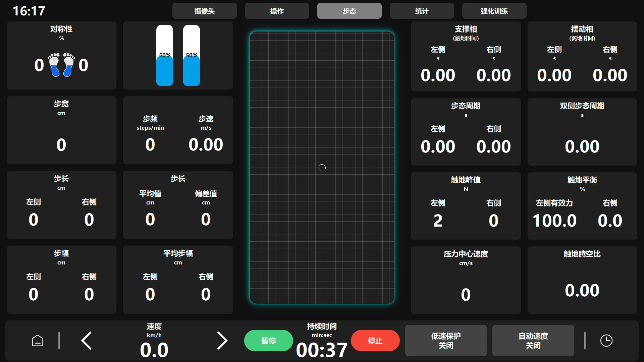Switch to the 摄像头 camera tab

(x=204, y=11)
